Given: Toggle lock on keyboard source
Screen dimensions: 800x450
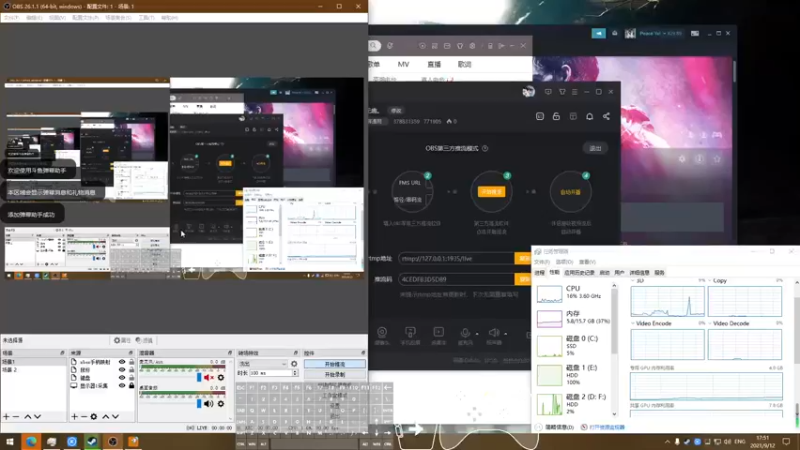Looking at the screenshot, I should coord(132,378).
